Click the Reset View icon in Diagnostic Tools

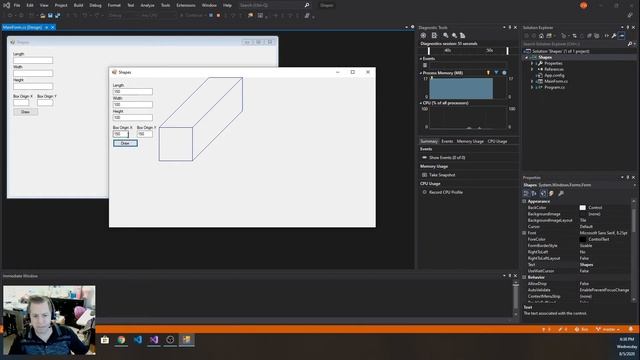coord(462,36)
